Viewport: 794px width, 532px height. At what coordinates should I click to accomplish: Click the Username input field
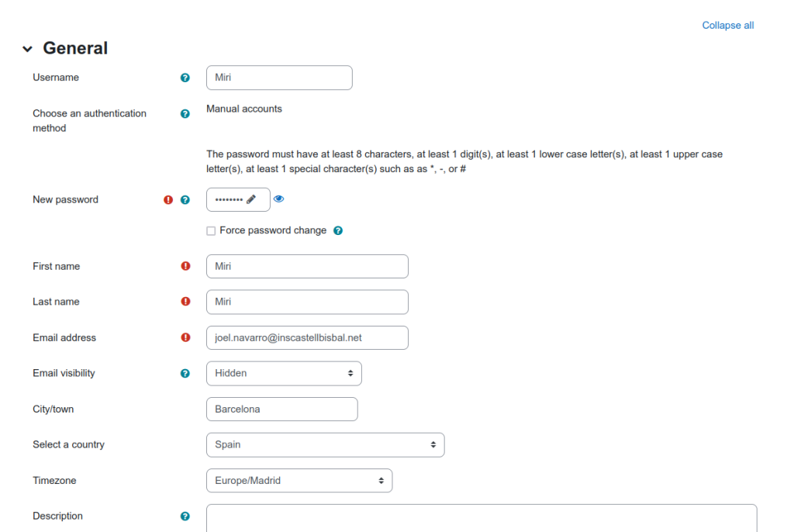pyautogui.click(x=279, y=78)
